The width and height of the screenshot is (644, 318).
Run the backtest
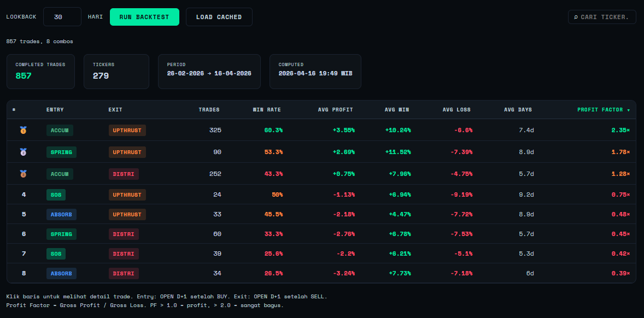point(144,17)
